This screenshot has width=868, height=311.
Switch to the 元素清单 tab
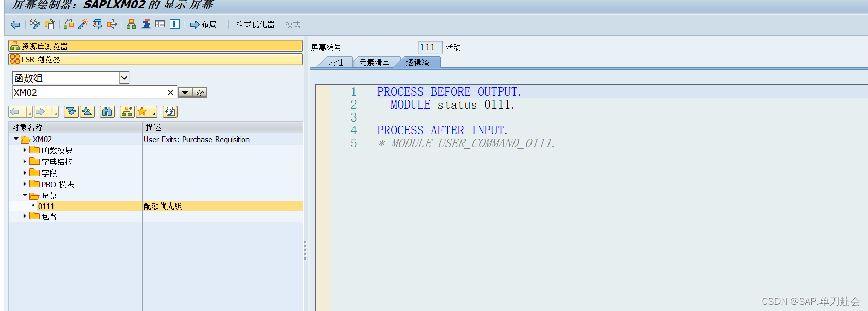click(x=374, y=62)
